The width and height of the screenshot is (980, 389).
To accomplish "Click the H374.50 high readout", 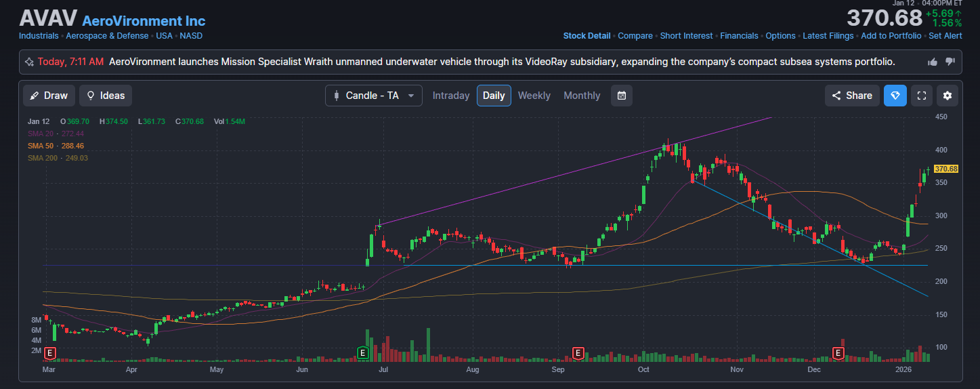I will click(114, 121).
